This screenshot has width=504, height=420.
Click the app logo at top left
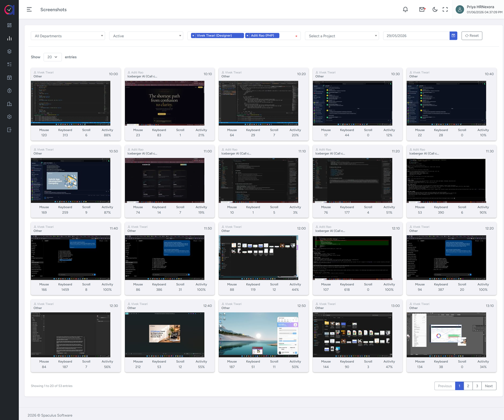pyautogui.click(x=9, y=9)
